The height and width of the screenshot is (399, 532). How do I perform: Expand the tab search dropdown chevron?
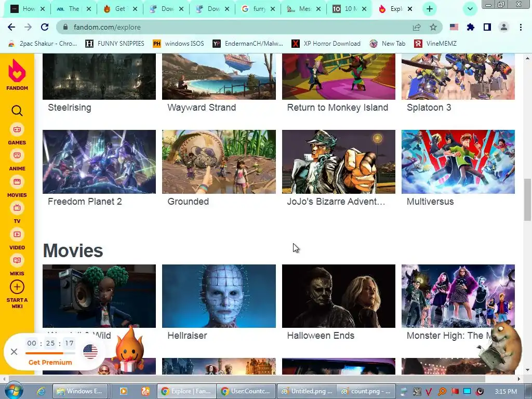point(470,9)
